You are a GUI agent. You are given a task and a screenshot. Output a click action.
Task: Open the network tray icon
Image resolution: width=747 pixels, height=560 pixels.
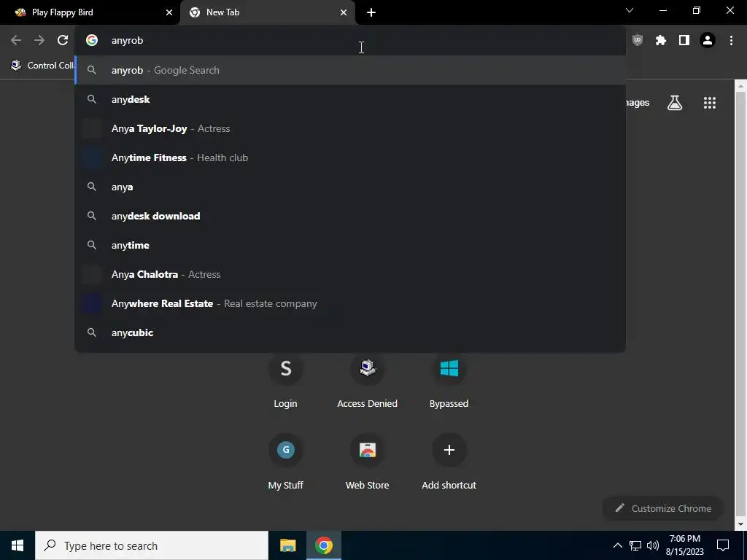(635, 545)
